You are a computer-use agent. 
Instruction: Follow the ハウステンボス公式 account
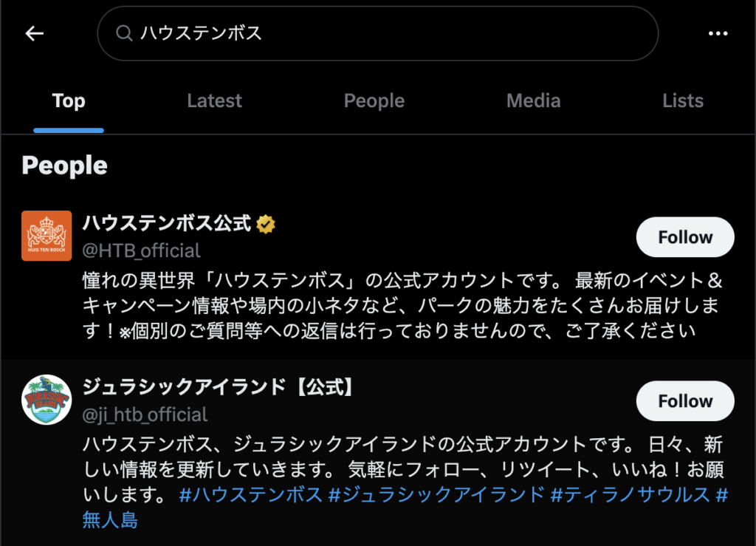pyautogui.click(x=685, y=237)
